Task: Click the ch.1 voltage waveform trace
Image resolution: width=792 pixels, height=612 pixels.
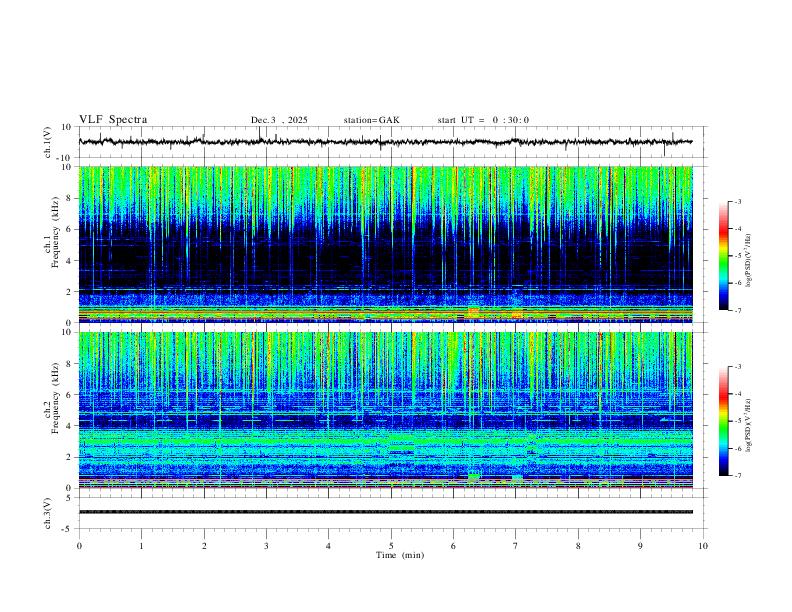Action: (385, 142)
